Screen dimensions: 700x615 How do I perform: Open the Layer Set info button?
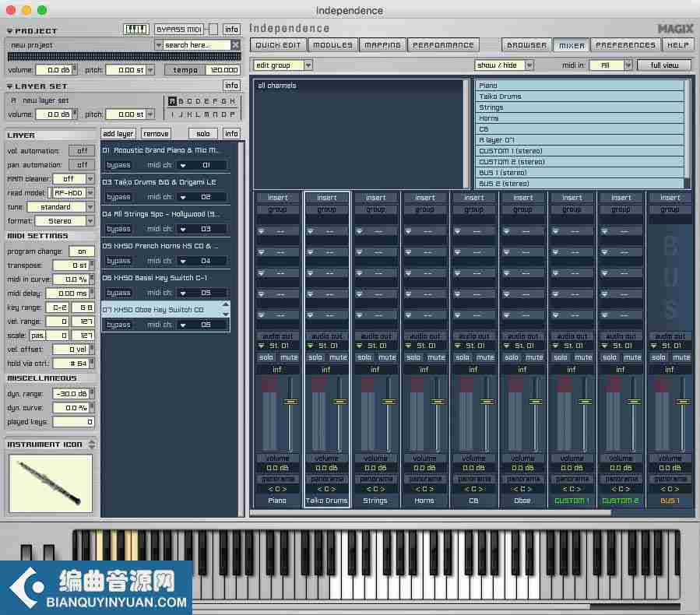pyautogui.click(x=231, y=85)
